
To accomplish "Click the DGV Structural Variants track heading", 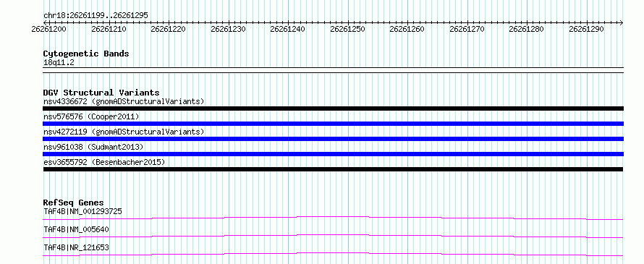I will click(x=101, y=93).
